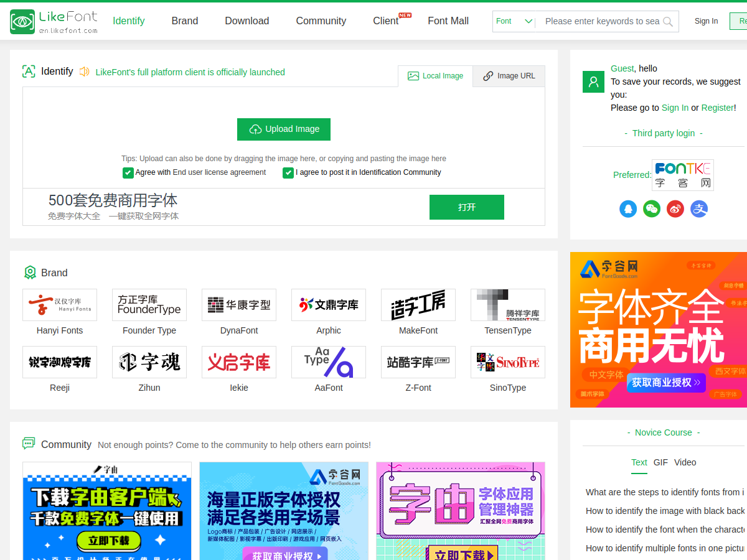Select the Video course tab
Screen dimensions: 747x560
pos(685,462)
